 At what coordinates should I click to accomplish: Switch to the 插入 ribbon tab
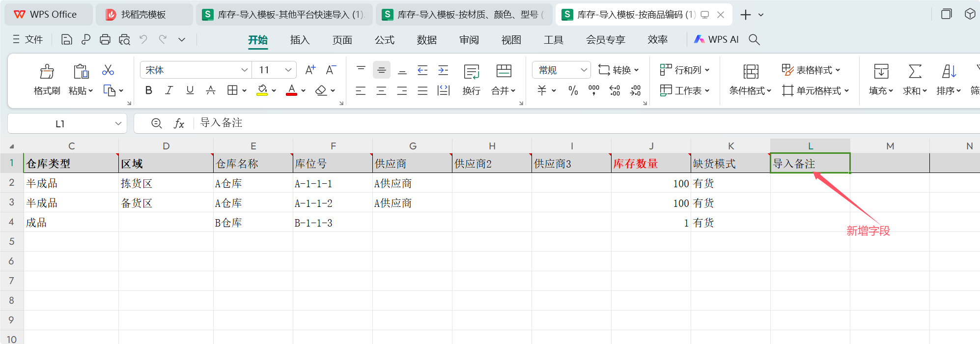pyautogui.click(x=300, y=40)
